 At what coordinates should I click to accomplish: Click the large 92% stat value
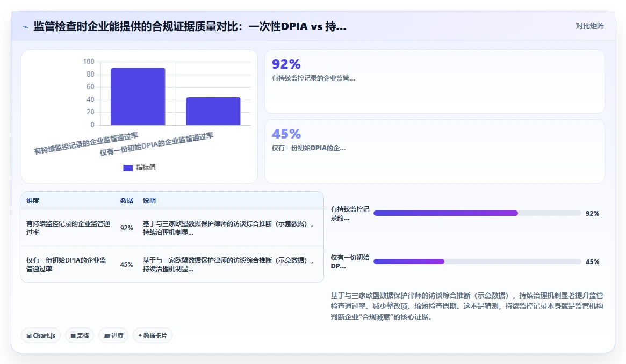[x=286, y=64]
